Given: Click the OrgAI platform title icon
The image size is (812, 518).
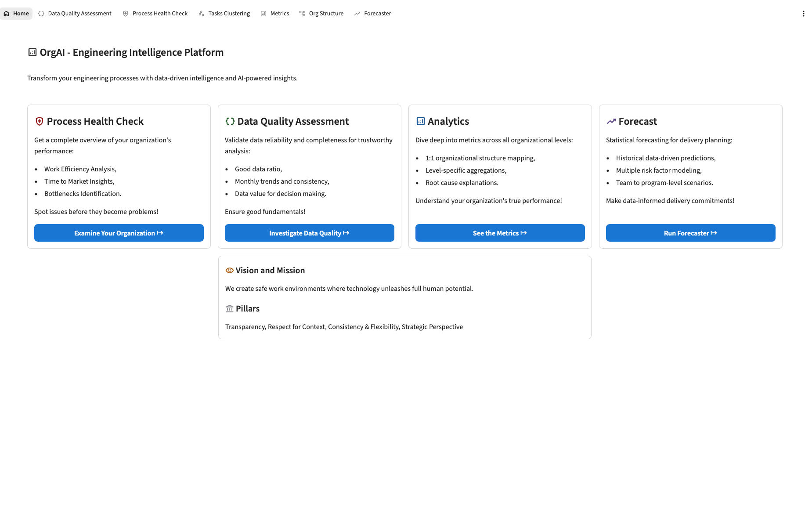Looking at the screenshot, I should (x=32, y=52).
